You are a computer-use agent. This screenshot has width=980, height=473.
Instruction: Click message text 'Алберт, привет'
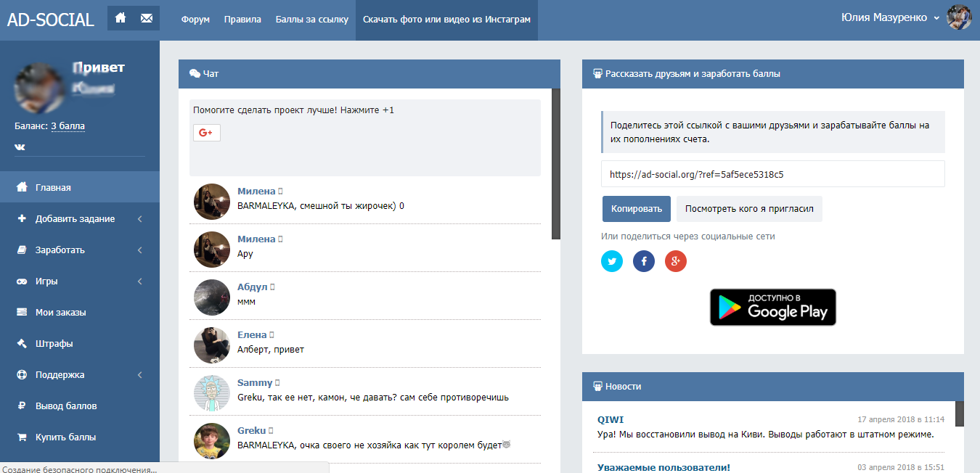point(271,350)
